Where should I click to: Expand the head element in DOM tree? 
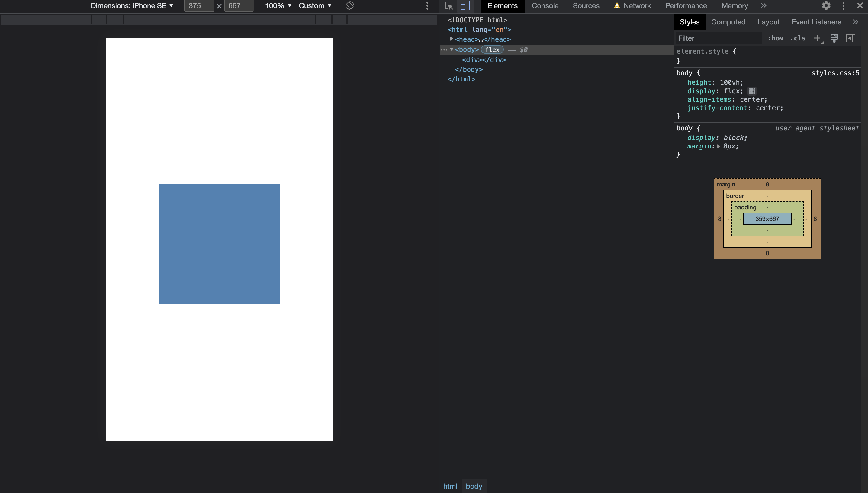[452, 39]
